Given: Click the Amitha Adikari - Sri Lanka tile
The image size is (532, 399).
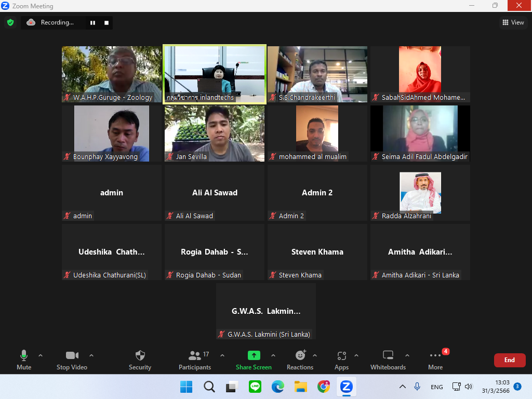Looking at the screenshot, I should click(420, 252).
